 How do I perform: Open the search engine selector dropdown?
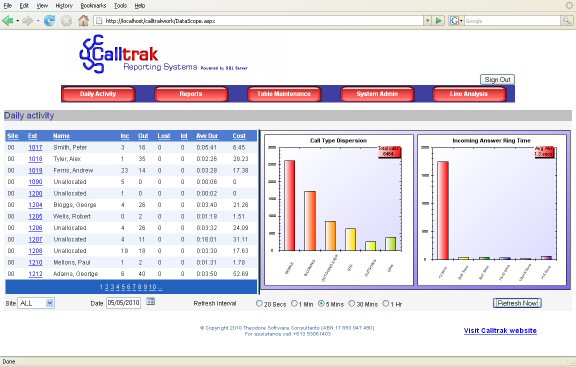click(456, 21)
